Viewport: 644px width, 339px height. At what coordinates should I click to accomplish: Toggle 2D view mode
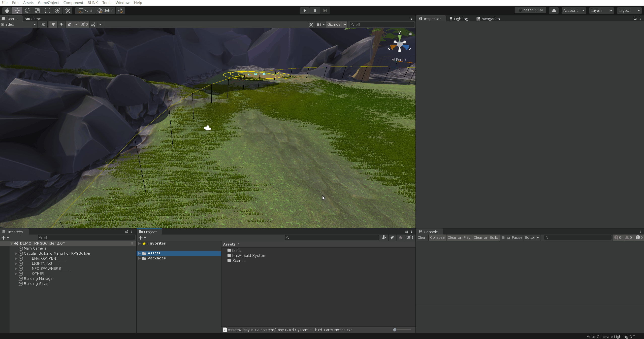(43, 24)
